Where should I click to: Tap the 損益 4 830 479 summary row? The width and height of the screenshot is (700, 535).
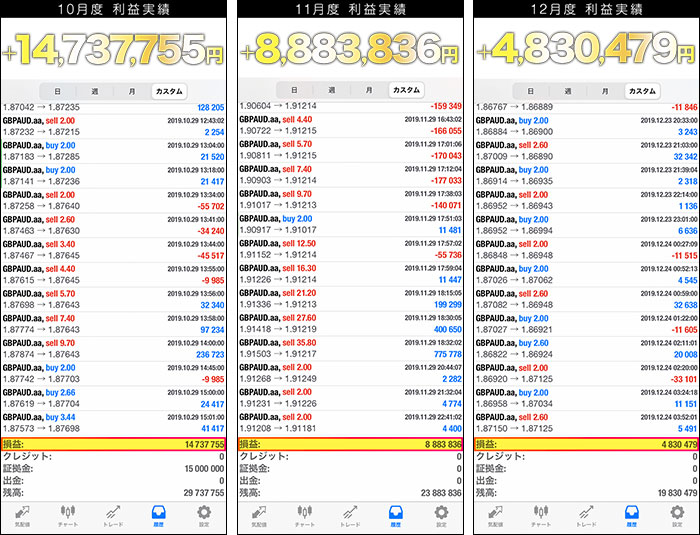586,444
